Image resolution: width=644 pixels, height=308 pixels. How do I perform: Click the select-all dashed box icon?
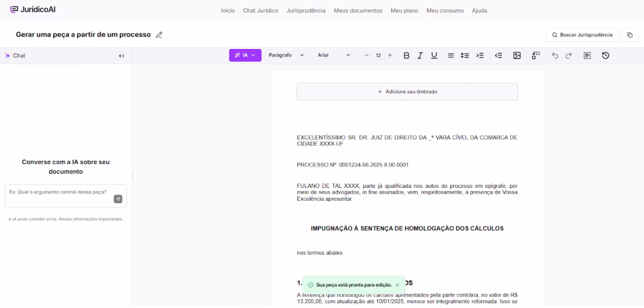click(x=587, y=55)
